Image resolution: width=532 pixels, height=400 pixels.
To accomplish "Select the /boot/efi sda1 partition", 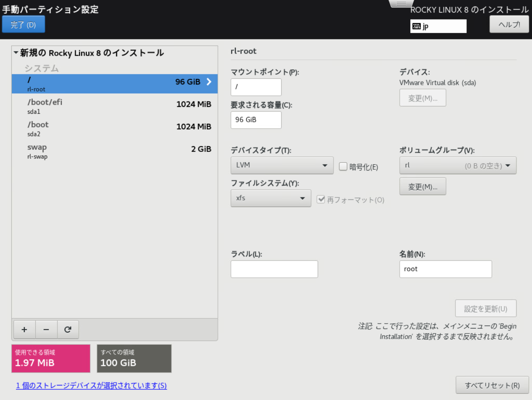I will pyautogui.click(x=114, y=106).
